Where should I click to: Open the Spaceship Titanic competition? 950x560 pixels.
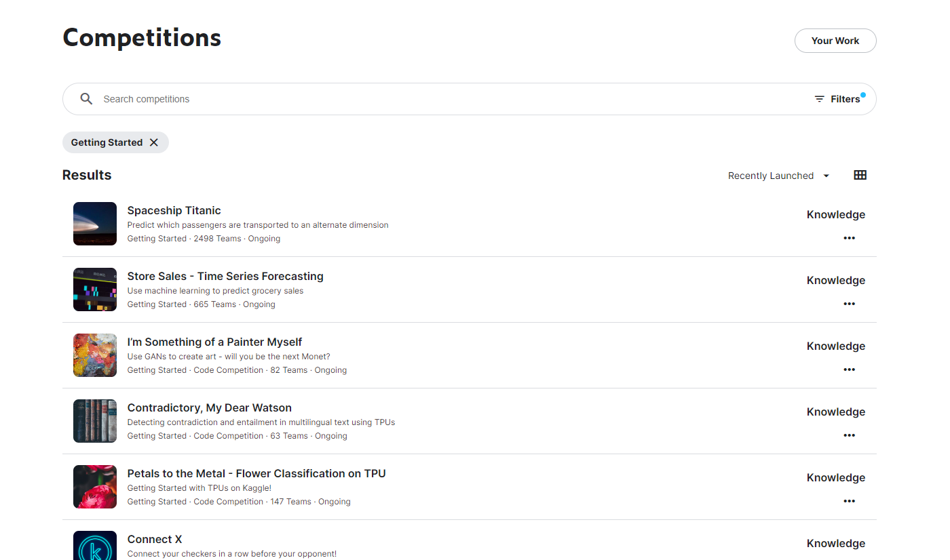pos(174,210)
